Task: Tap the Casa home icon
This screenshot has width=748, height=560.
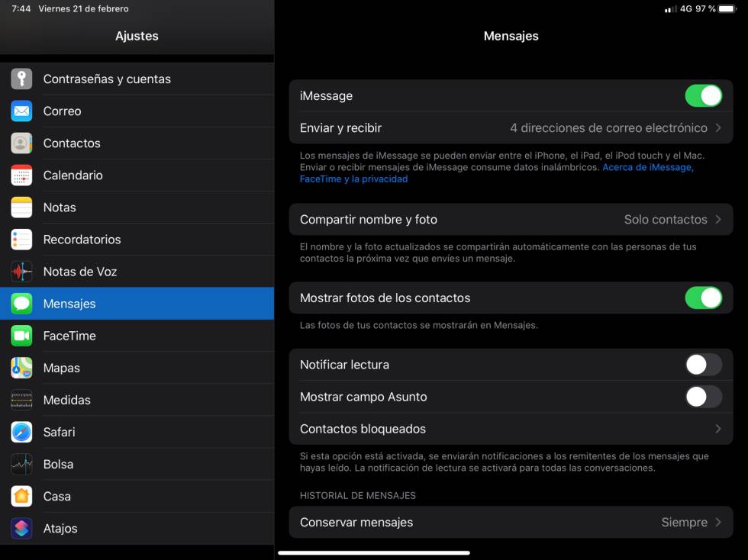Action: tap(21, 497)
